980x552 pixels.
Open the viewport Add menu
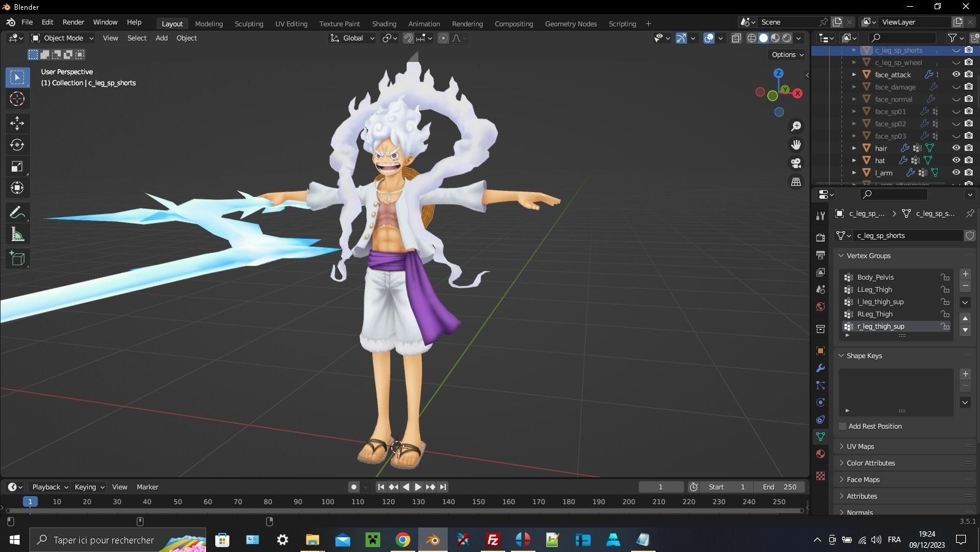pos(161,38)
